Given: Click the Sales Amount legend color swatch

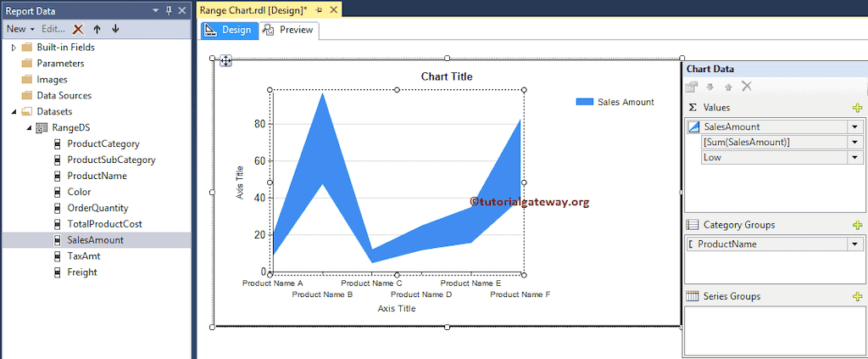Looking at the screenshot, I should (x=585, y=102).
